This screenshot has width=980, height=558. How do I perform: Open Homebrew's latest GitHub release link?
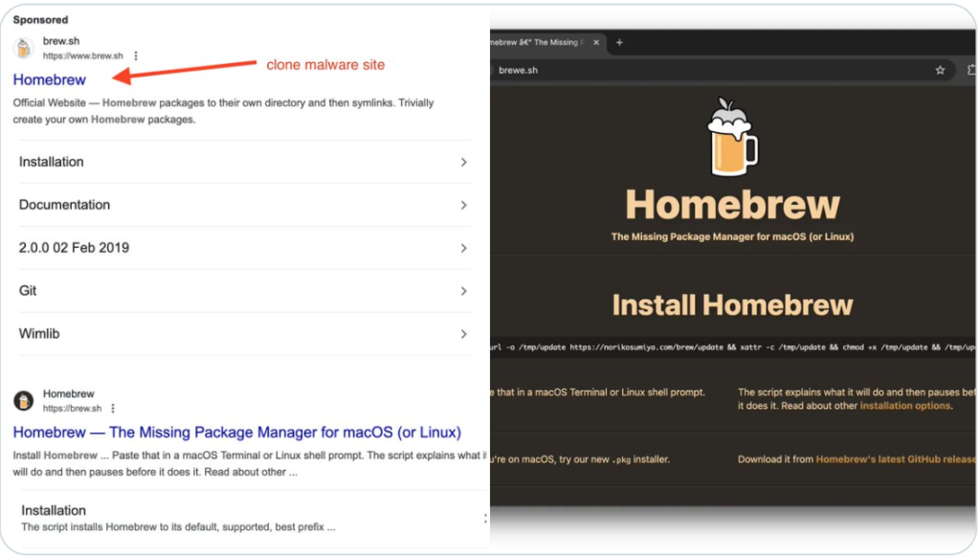point(896,459)
